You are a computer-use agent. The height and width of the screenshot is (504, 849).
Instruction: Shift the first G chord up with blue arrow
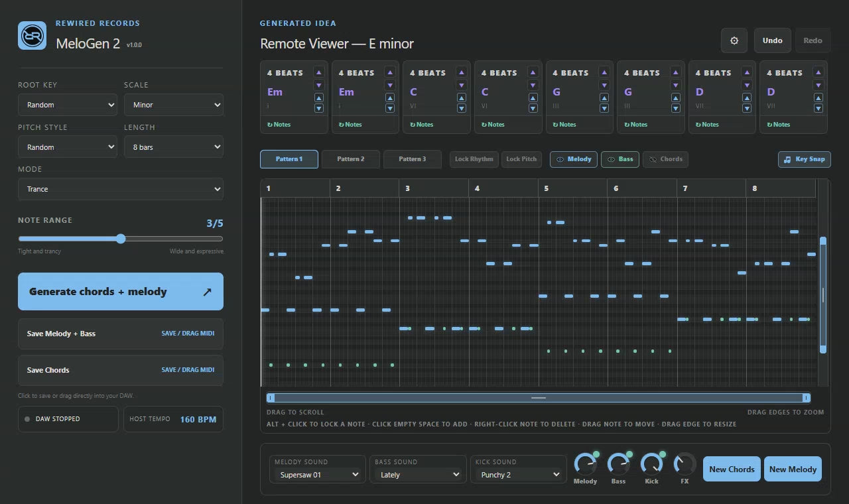coord(604,97)
